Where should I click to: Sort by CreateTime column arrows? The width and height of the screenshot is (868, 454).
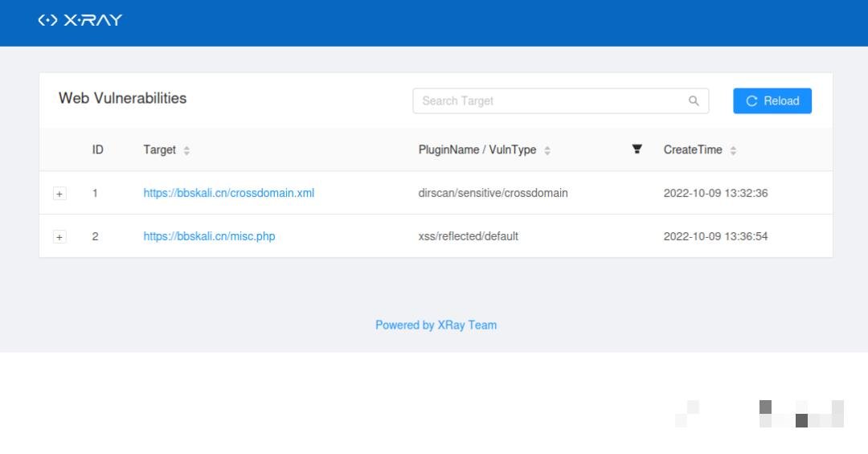tap(733, 150)
